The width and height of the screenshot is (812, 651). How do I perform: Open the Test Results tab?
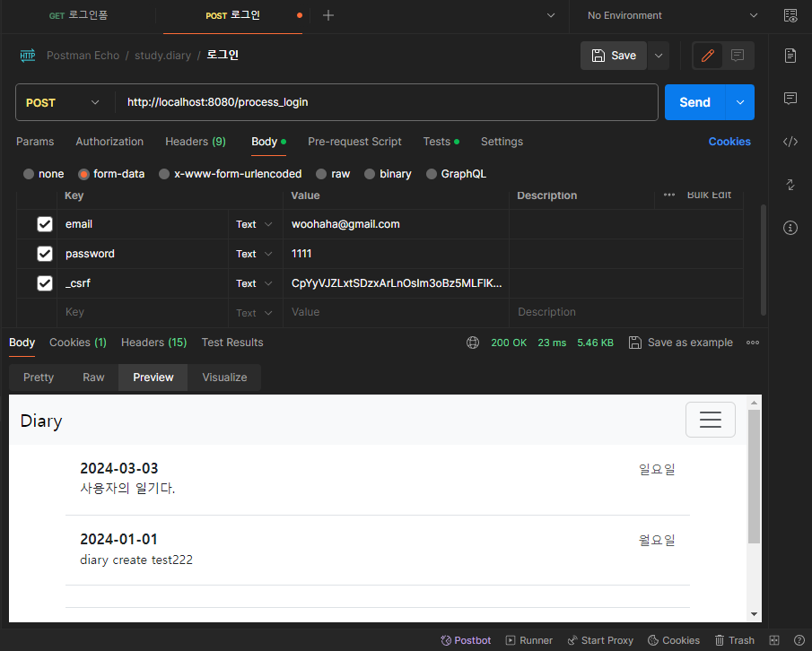232,342
